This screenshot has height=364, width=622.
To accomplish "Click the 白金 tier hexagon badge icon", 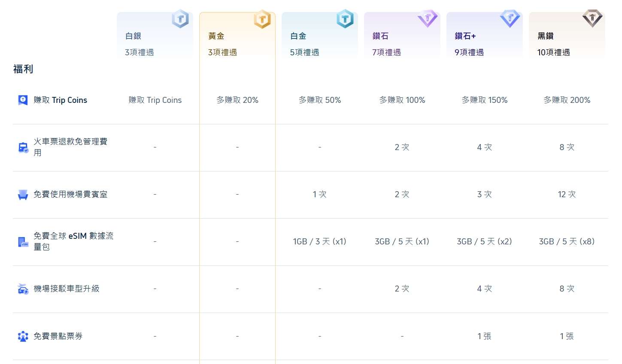I will [345, 19].
